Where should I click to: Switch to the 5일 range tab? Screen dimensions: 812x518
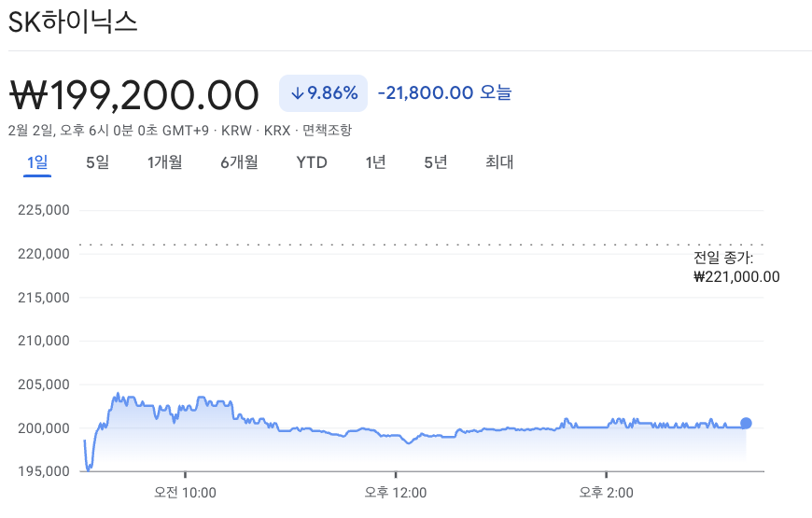click(97, 162)
